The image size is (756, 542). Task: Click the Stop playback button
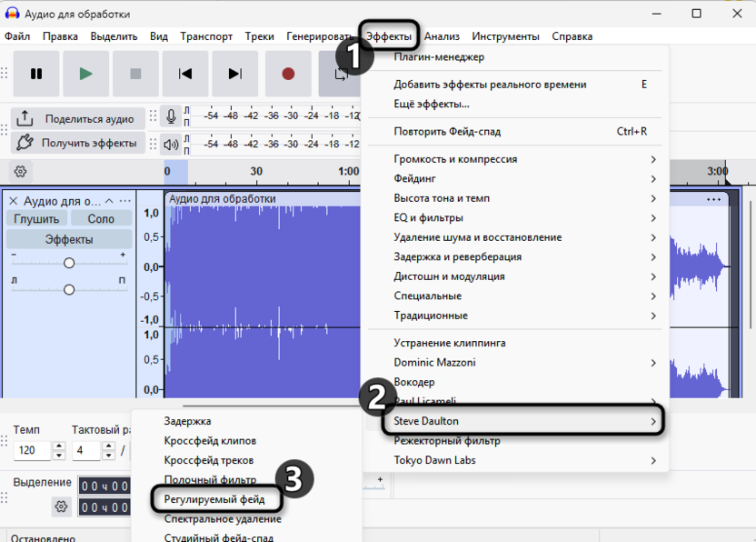click(x=135, y=74)
